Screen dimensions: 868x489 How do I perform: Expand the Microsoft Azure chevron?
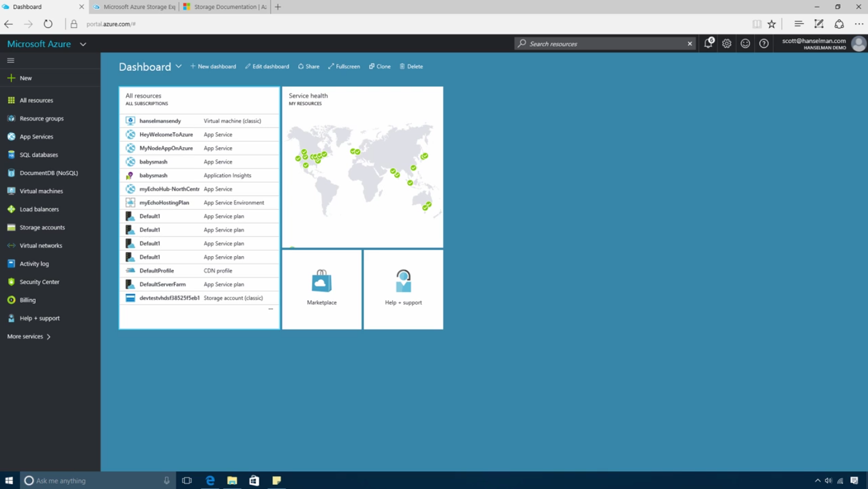83,44
